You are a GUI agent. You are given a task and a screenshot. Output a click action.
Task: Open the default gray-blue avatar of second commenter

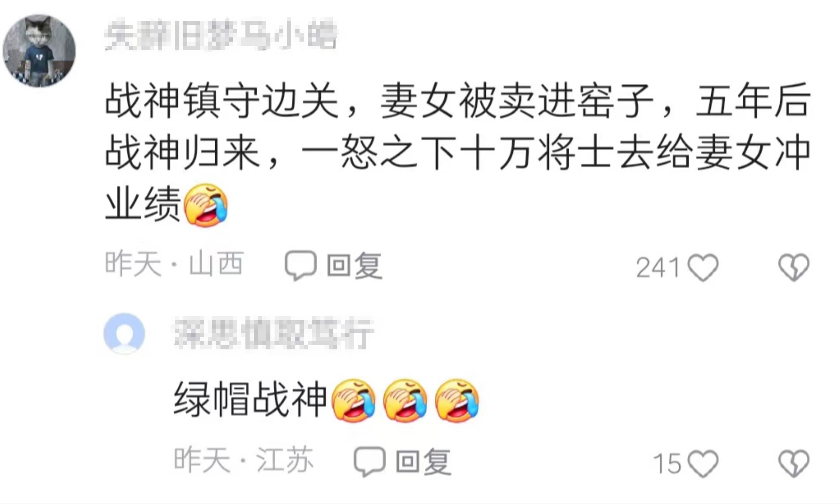(124, 333)
